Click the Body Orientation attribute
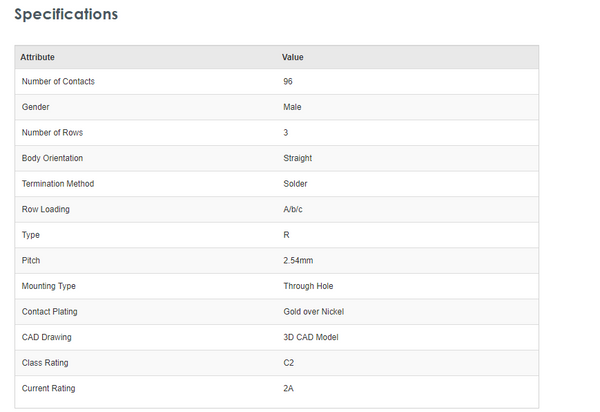Viewport: 600px width, 412px height. [52, 158]
